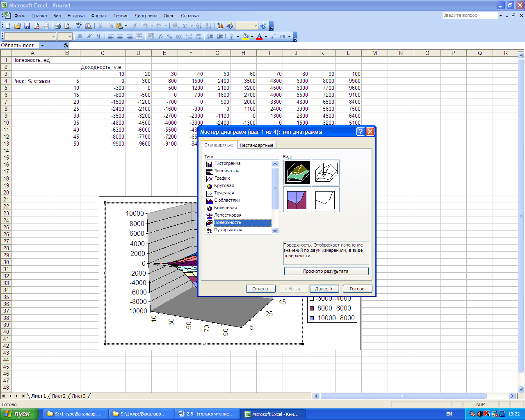The image size is (525, 420).
Task: Select the colored contour surface subtype
Action: point(297,199)
